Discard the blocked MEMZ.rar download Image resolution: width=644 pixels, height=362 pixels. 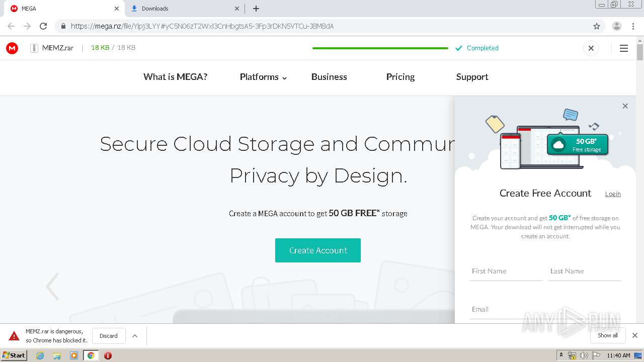[109, 336]
